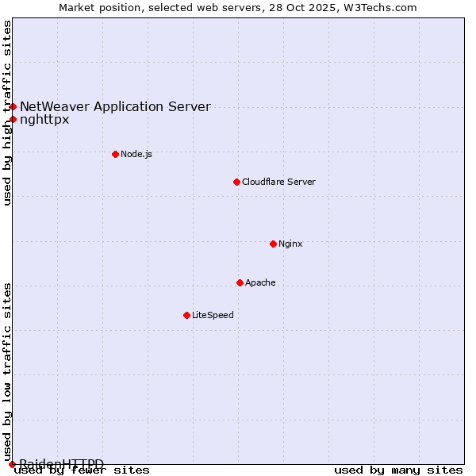476x476 pixels.
Task: Click the RaidenHTTPD marker at bottom left
Action: coord(12,464)
